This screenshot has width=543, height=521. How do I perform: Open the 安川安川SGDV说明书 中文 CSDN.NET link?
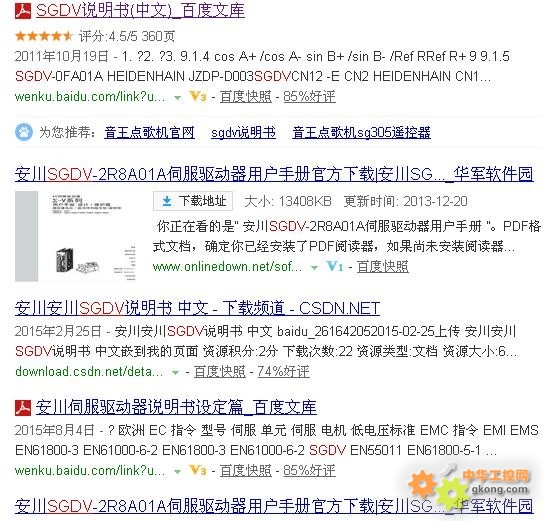197,308
